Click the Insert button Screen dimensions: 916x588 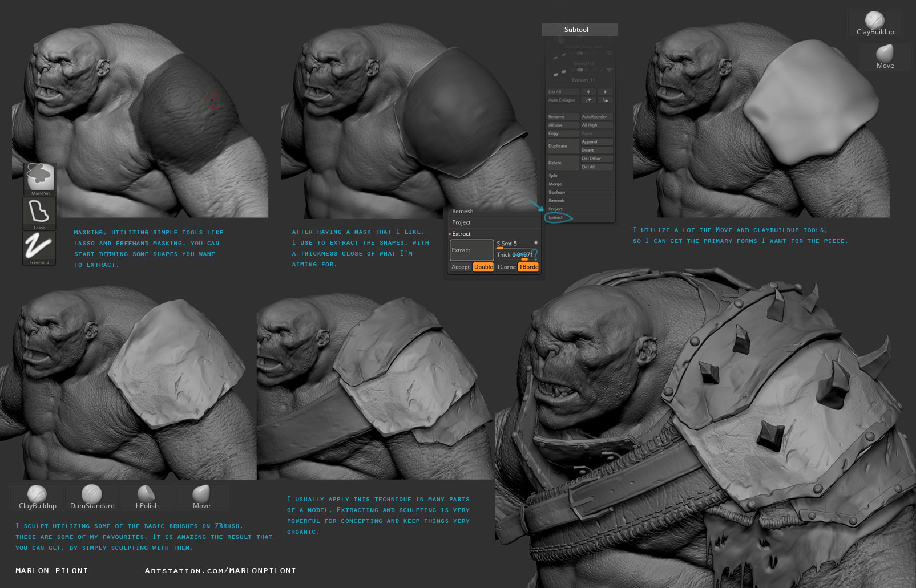pos(597,150)
